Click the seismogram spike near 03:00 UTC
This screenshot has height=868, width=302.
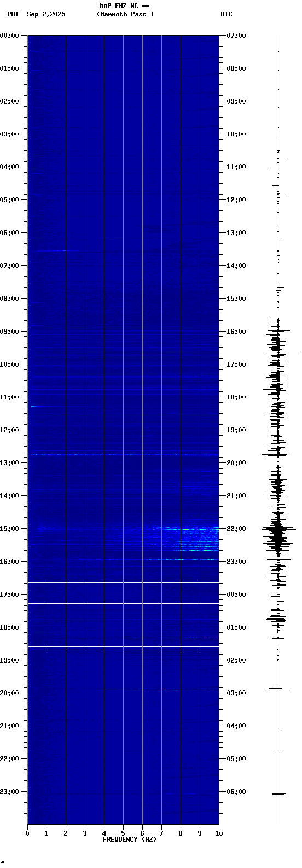(x=278, y=688)
